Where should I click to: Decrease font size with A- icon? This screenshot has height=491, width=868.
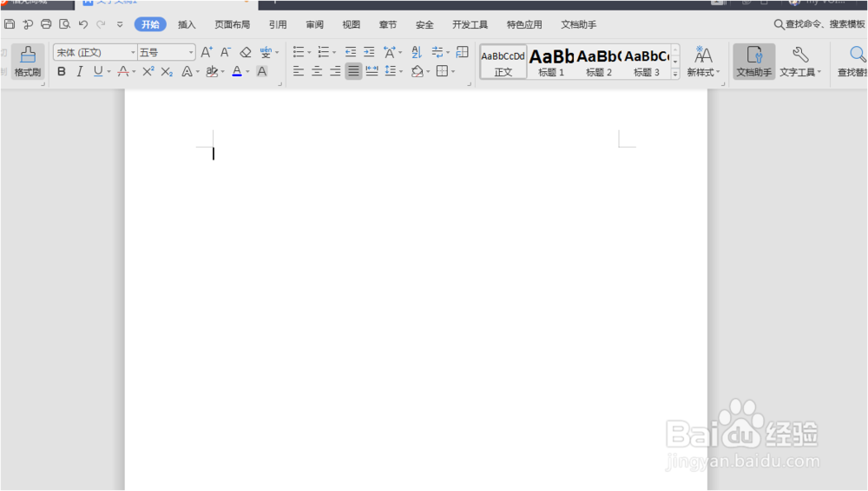pyautogui.click(x=226, y=52)
